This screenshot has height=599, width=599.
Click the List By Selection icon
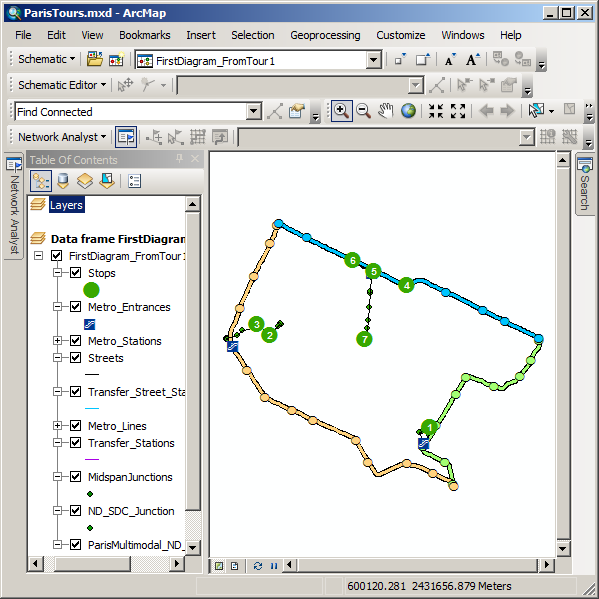(x=107, y=181)
